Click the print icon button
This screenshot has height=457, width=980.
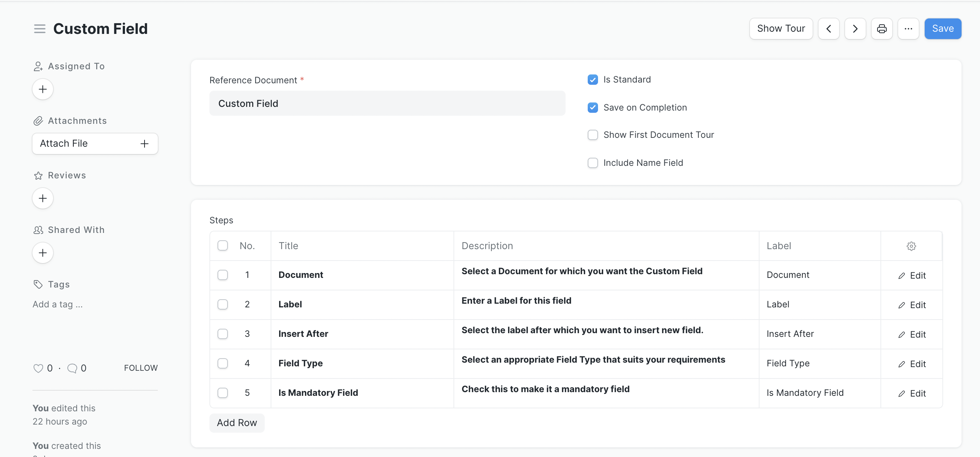pyautogui.click(x=882, y=29)
